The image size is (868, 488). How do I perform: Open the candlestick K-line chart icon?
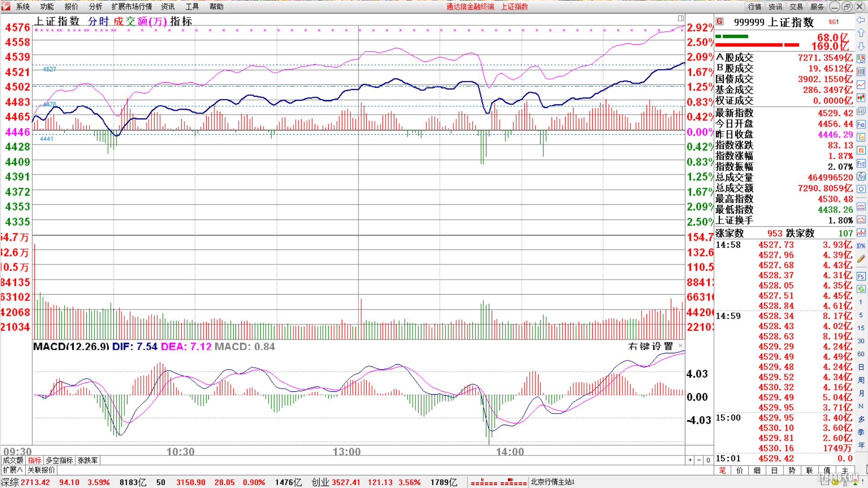[x=861, y=98]
